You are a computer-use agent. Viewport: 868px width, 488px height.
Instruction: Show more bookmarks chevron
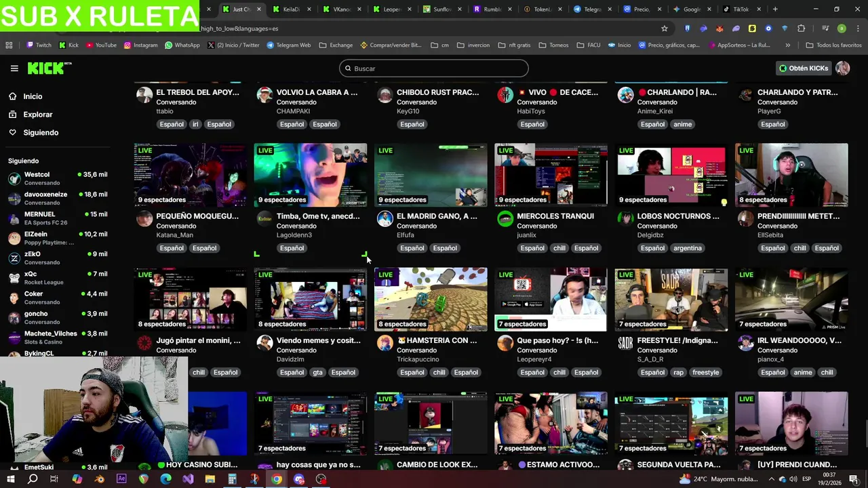pos(787,45)
